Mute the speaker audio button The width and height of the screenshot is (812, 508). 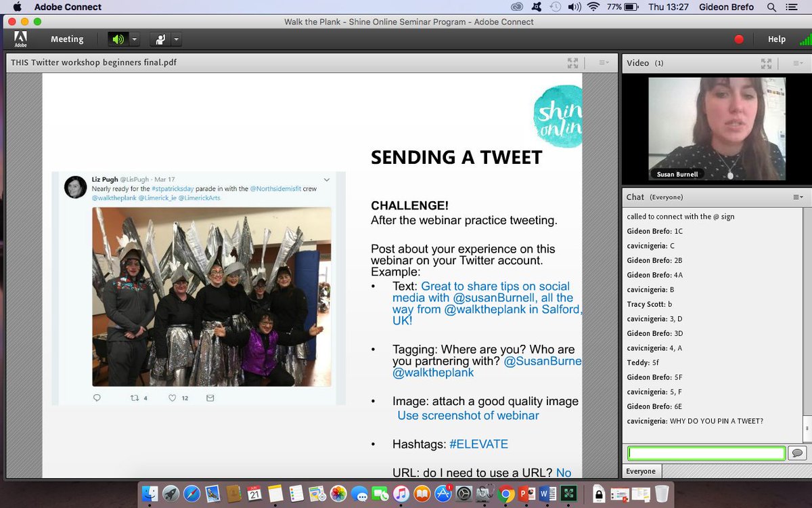click(x=118, y=39)
